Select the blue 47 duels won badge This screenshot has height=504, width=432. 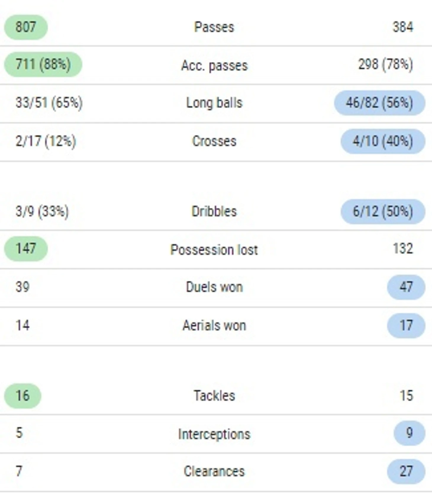point(406,287)
